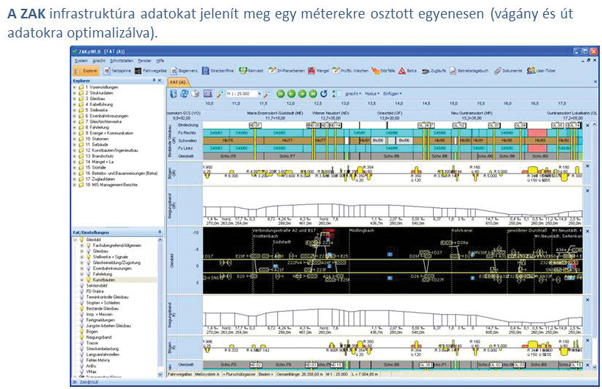Toggle the Bögen light bulb layer

pyautogui.click(x=82, y=331)
